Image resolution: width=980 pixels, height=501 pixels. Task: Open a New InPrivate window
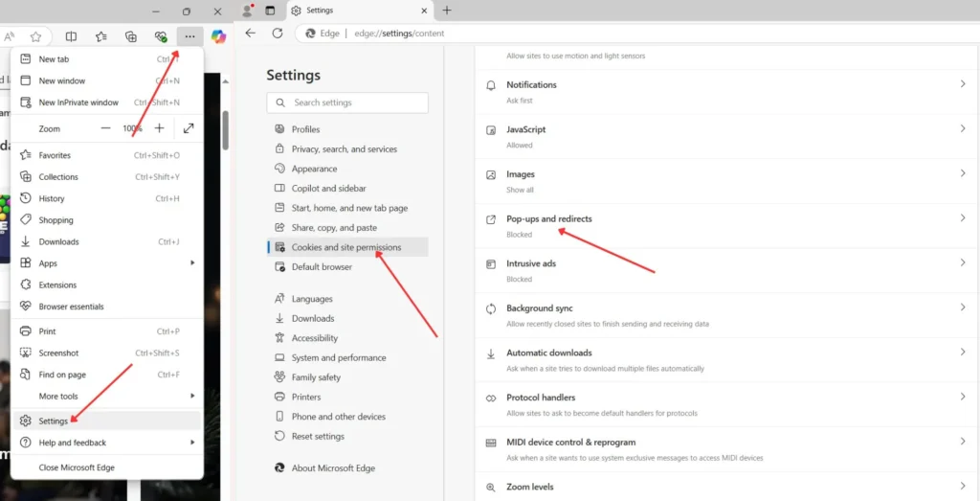click(107, 102)
